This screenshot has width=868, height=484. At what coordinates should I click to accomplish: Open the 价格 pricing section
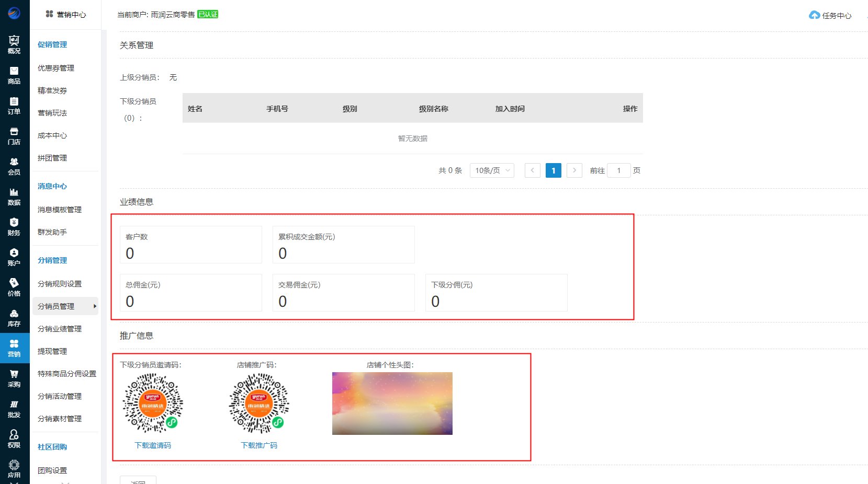[x=14, y=287]
